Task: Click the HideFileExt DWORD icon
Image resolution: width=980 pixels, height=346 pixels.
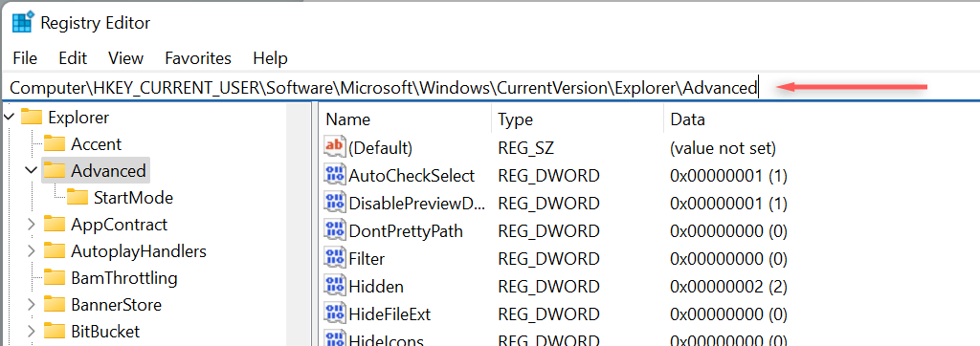Action: point(334,314)
